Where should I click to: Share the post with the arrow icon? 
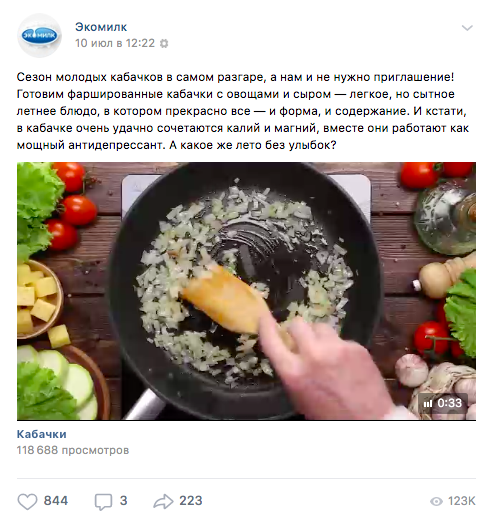click(163, 501)
